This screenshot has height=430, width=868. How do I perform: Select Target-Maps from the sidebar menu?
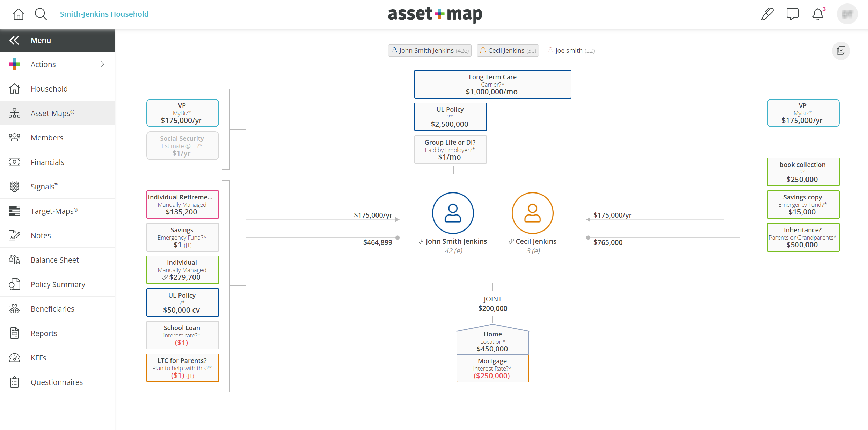coord(54,211)
